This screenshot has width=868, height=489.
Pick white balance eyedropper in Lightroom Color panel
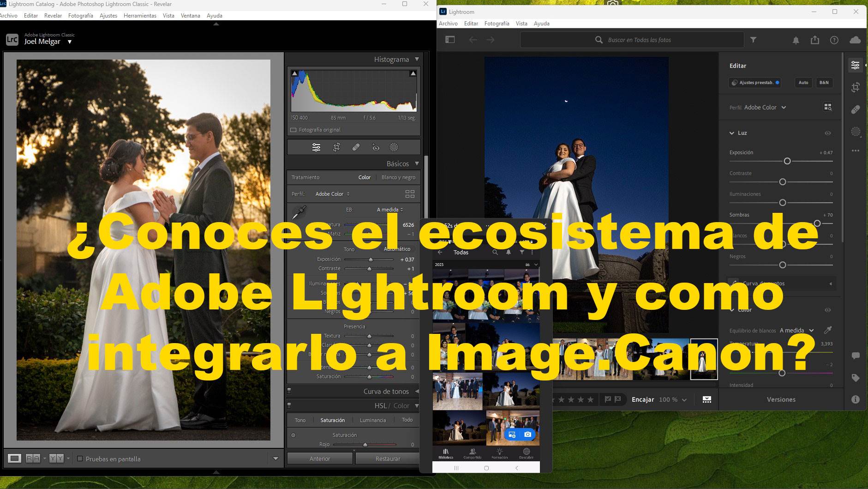click(x=828, y=330)
